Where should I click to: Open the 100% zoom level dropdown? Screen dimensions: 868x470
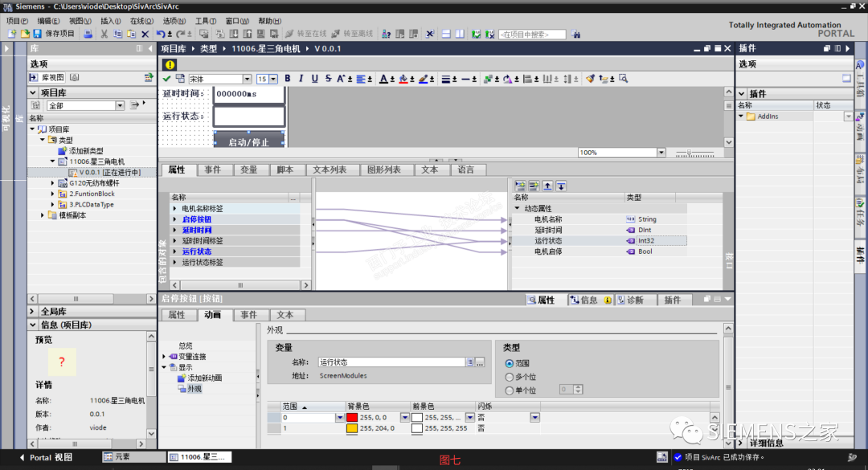tap(660, 152)
